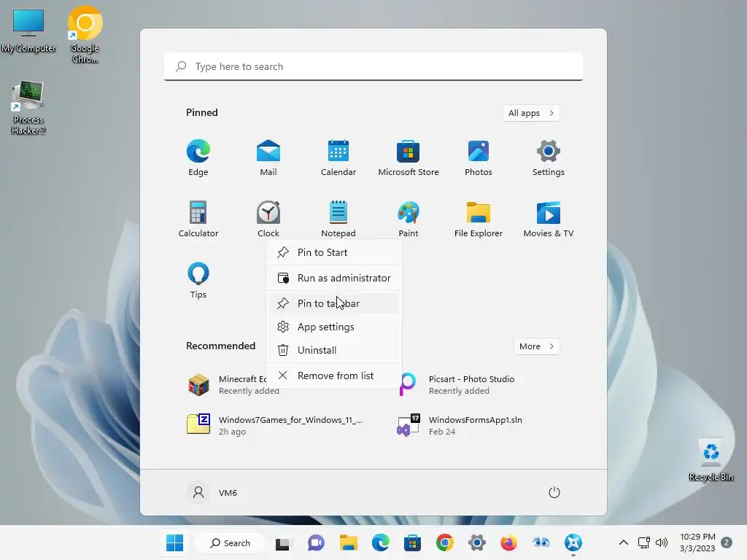Launch Notepad from pinned apps
This screenshot has width=747, height=560.
(338, 219)
